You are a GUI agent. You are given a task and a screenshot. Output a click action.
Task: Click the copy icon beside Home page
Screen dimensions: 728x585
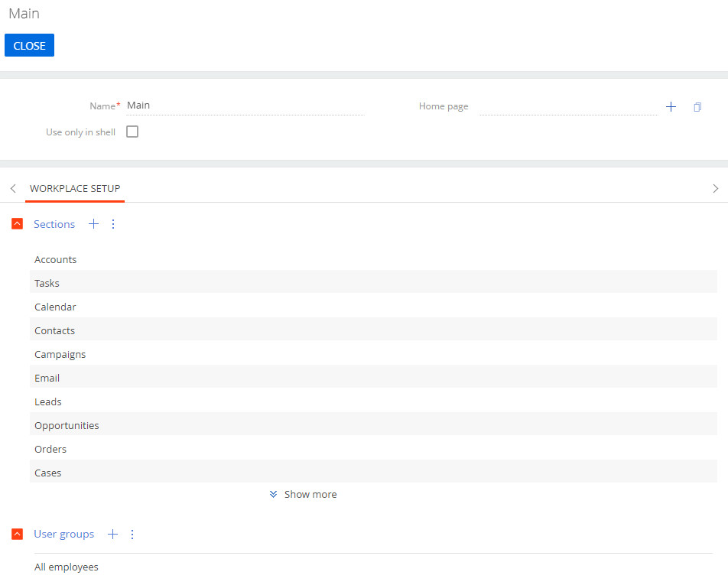coord(697,107)
